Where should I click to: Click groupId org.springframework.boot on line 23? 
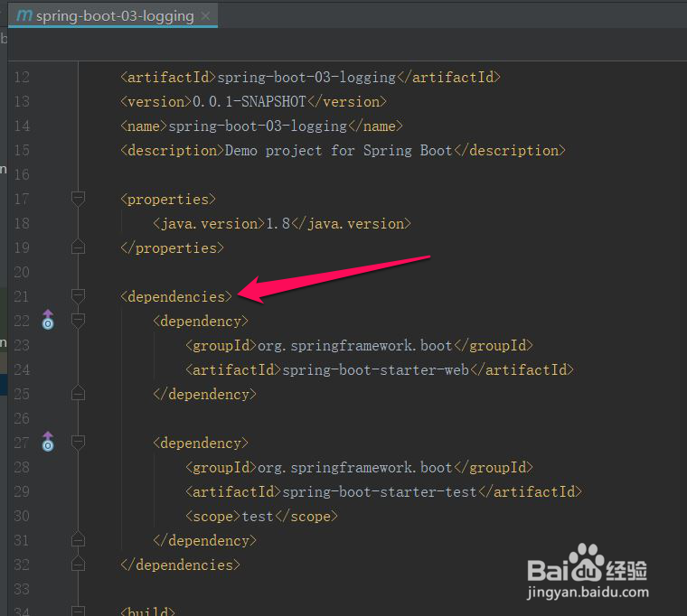(x=359, y=345)
